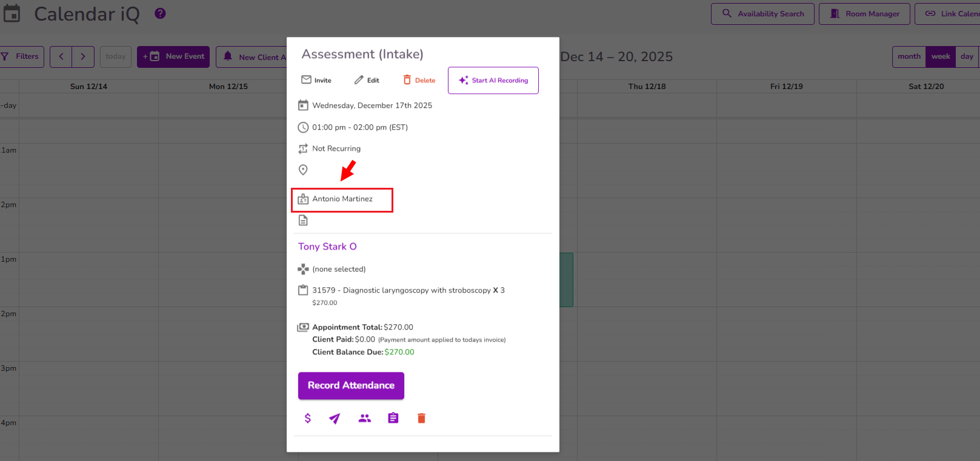Click the cash icon beside Appointment Total

pyautogui.click(x=303, y=327)
